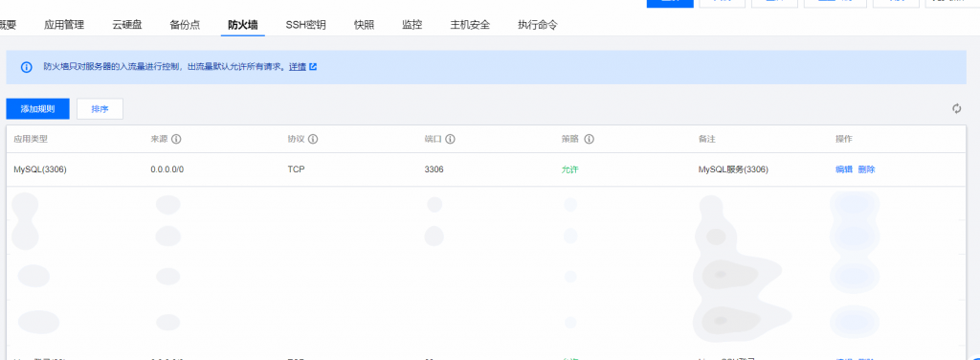Image resolution: width=980 pixels, height=360 pixels.
Task: Click the 添加规则 button
Action: (37, 109)
